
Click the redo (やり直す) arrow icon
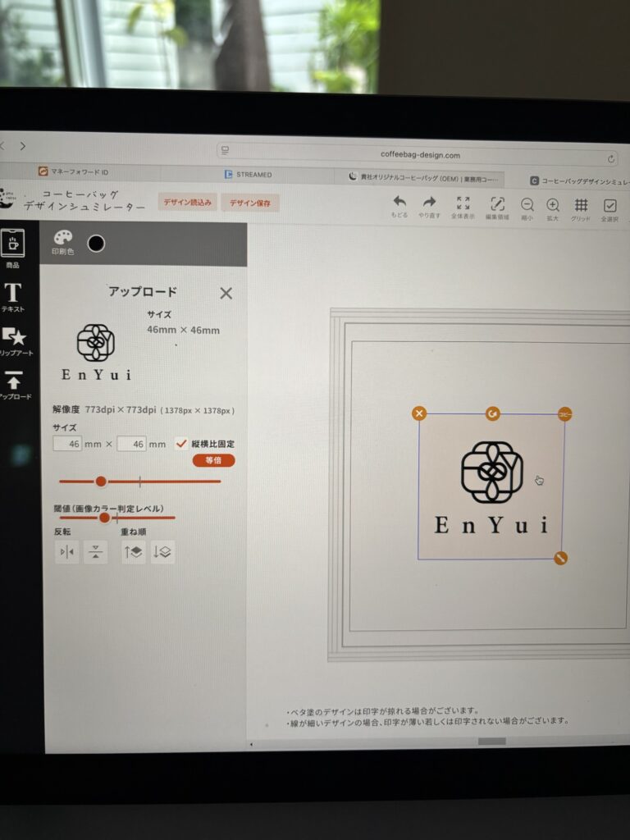[429, 203]
